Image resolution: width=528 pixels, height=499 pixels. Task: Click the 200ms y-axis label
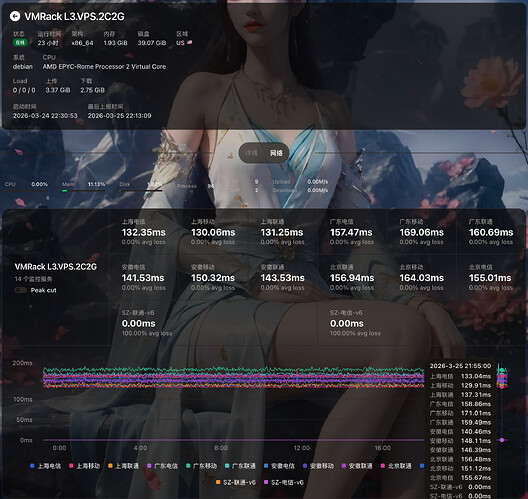(x=23, y=363)
